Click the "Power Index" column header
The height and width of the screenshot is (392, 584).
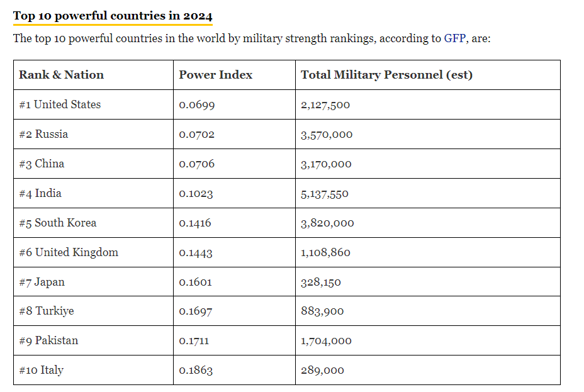[x=215, y=75]
